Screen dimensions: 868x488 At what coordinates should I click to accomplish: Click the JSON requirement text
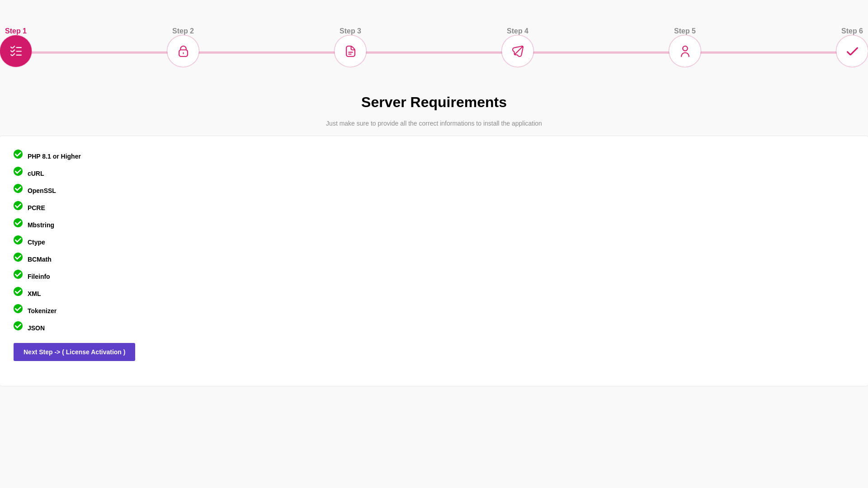point(36,328)
